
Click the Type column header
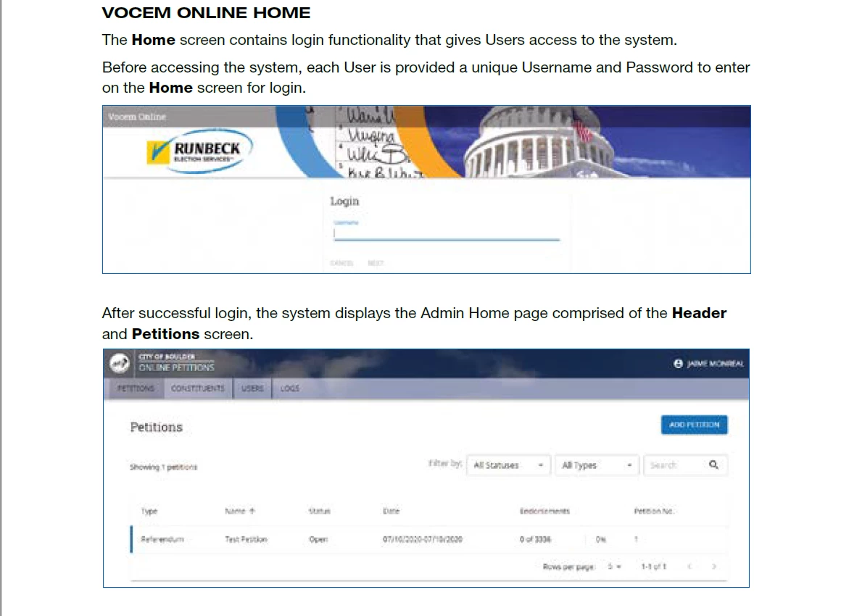click(x=149, y=511)
